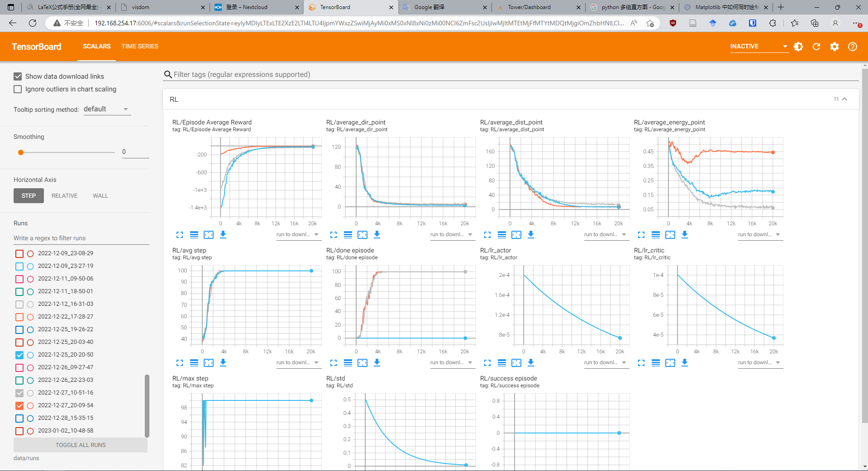
Task: Uncheck Show data download links
Action: point(18,76)
